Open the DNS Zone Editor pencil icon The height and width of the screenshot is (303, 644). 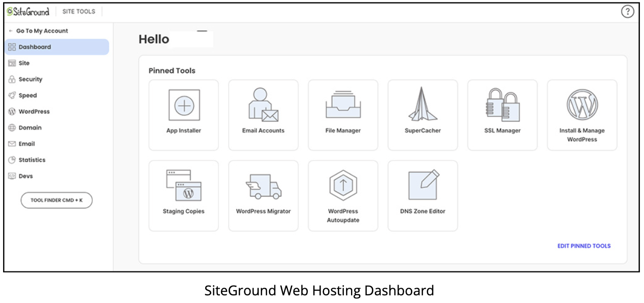pos(424,185)
